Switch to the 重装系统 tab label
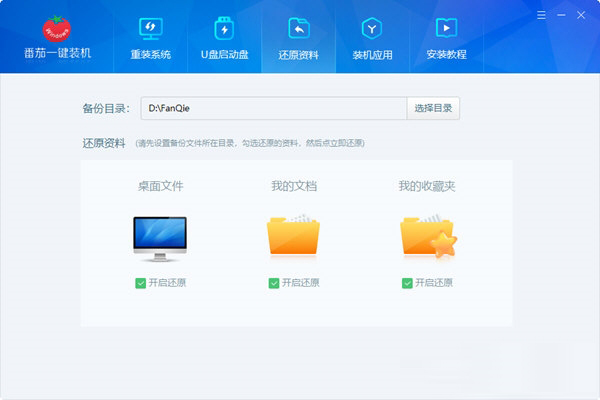The height and width of the screenshot is (400, 600). 150,55
